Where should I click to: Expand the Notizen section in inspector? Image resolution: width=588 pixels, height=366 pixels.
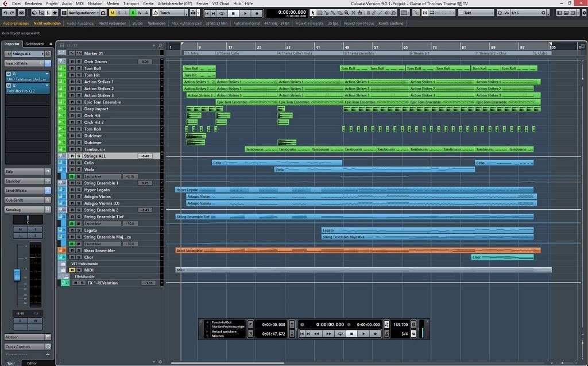[28, 337]
